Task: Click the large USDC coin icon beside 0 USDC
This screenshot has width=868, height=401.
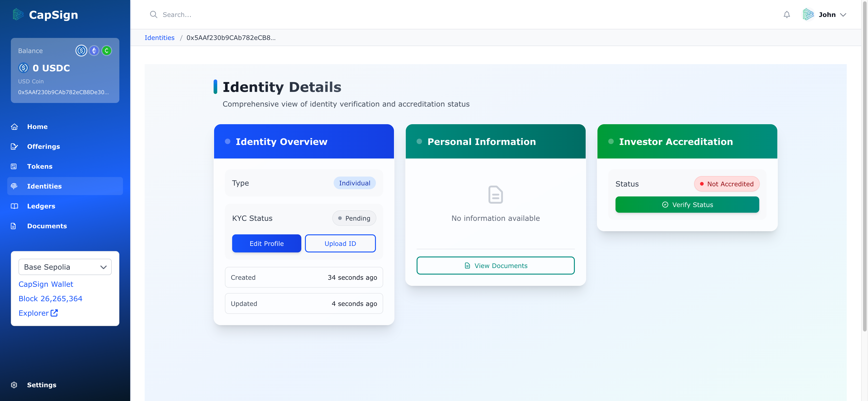Action: click(x=23, y=68)
